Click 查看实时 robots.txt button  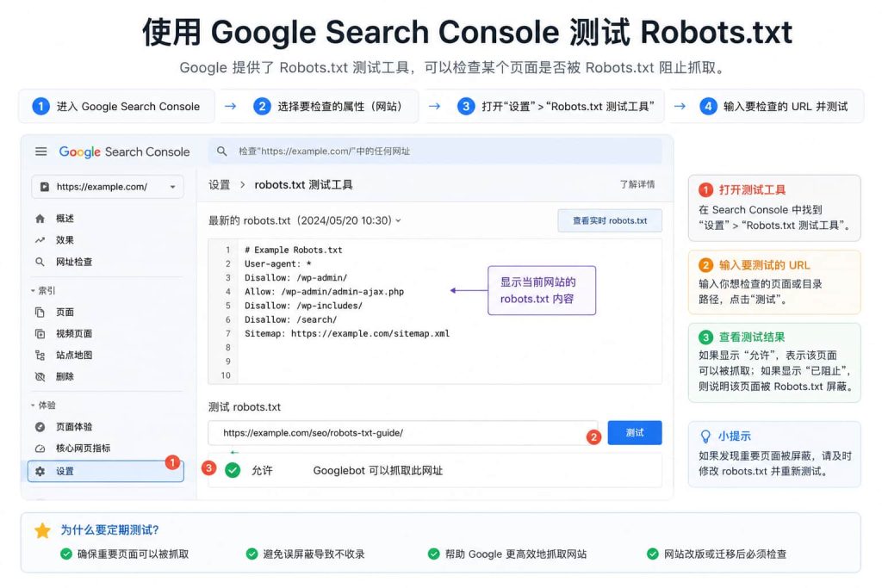pyautogui.click(x=610, y=221)
